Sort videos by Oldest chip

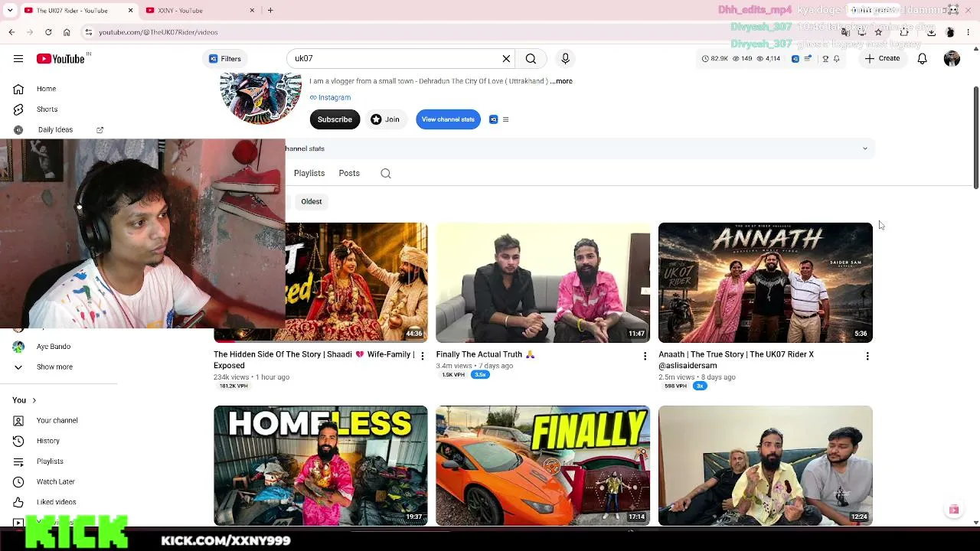[312, 201]
